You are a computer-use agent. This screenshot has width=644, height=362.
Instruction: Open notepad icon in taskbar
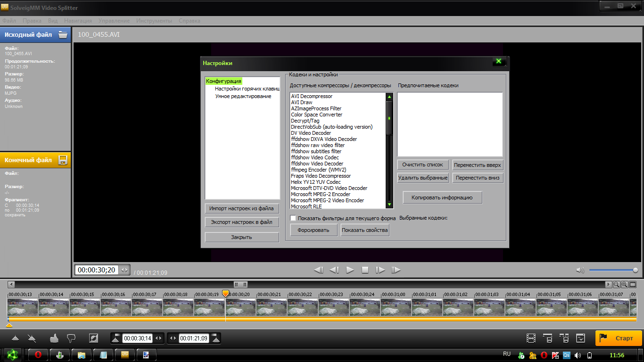pos(103,355)
